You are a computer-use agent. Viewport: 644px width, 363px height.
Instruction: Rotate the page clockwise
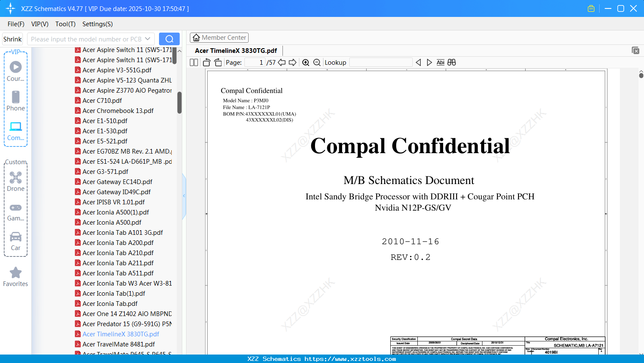[218, 63]
